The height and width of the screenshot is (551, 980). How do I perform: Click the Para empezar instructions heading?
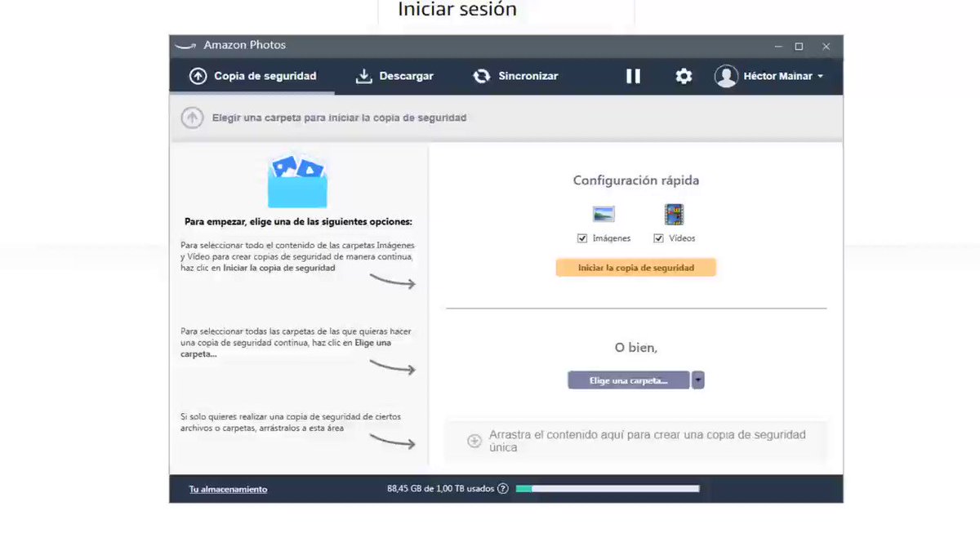[x=298, y=221]
